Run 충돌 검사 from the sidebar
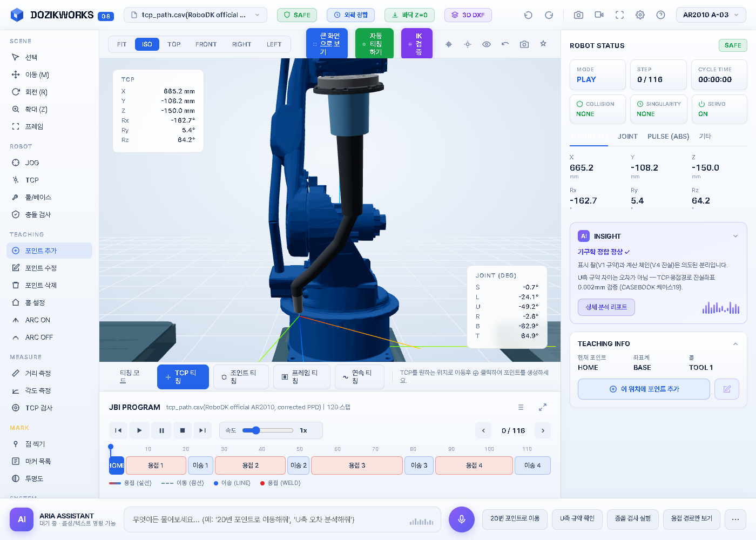The height and width of the screenshot is (540, 756). (x=49, y=214)
